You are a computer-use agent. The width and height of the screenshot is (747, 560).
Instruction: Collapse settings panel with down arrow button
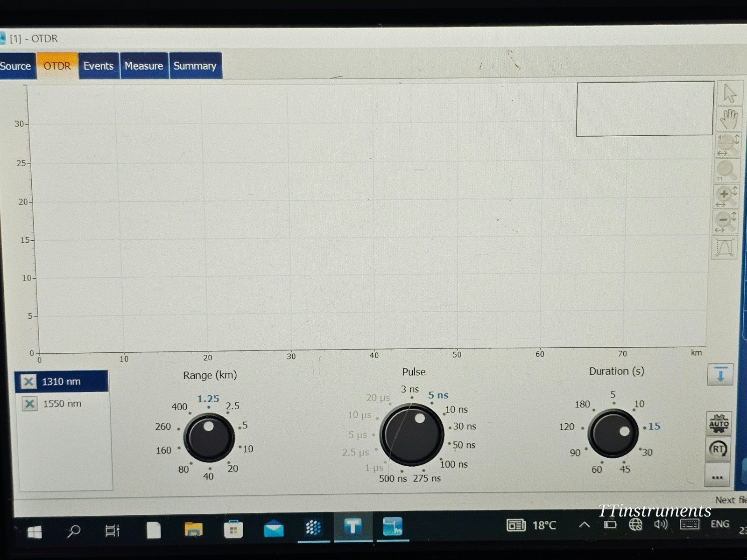(720, 374)
